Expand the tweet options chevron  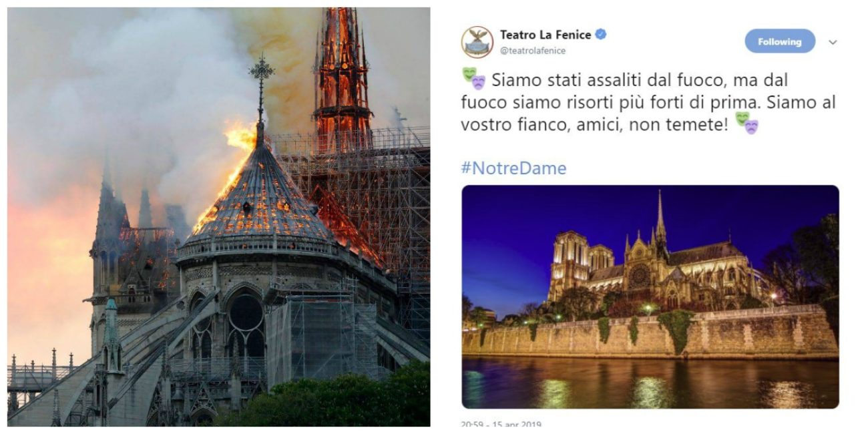[x=833, y=42]
